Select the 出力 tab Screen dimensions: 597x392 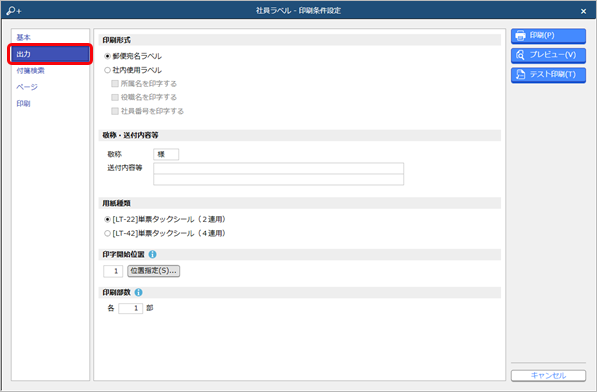[x=50, y=54]
